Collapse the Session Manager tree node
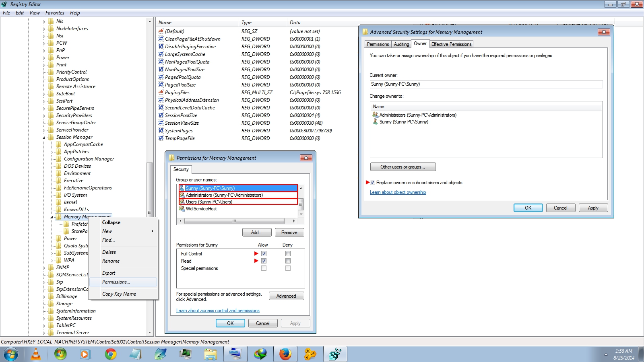Image resolution: width=644 pixels, height=362 pixels. [x=44, y=138]
